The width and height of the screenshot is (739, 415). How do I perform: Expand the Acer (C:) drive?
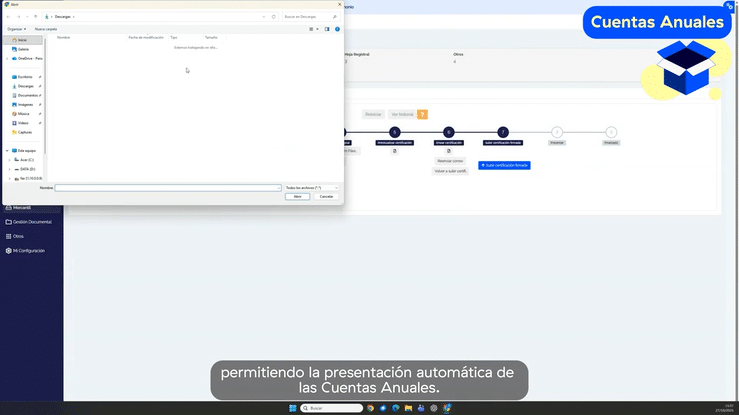[x=9, y=160]
